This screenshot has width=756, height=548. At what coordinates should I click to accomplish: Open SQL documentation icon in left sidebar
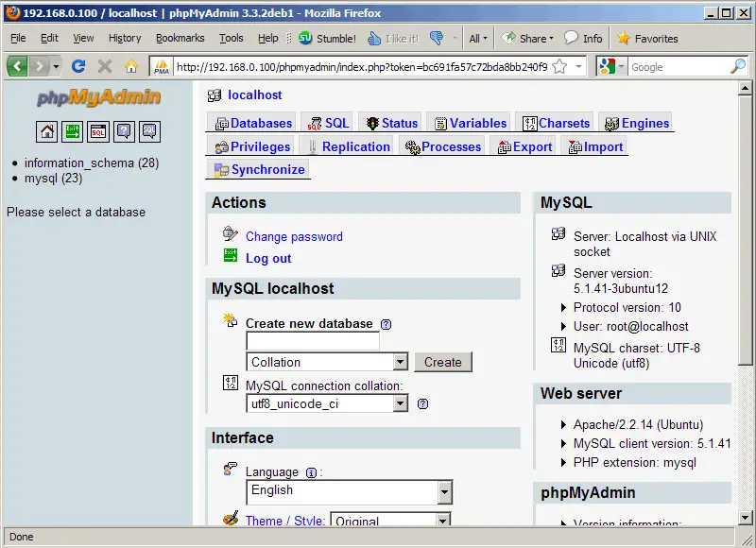coord(149,131)
